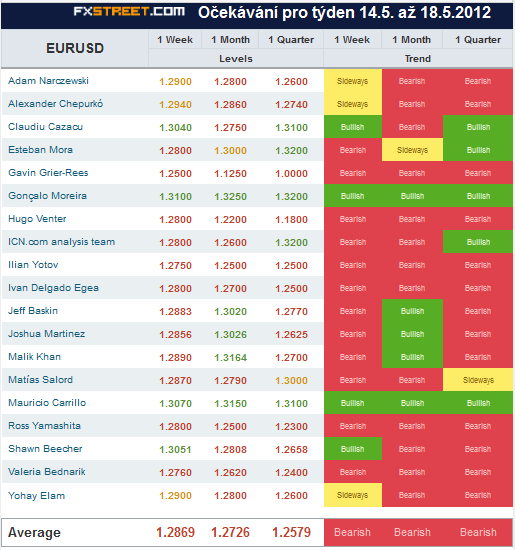This screenshot has height=550, width=515.
Task: Click the yellow Sideways cell for Adam Narczewski
Action: click(x=353, y=81)
